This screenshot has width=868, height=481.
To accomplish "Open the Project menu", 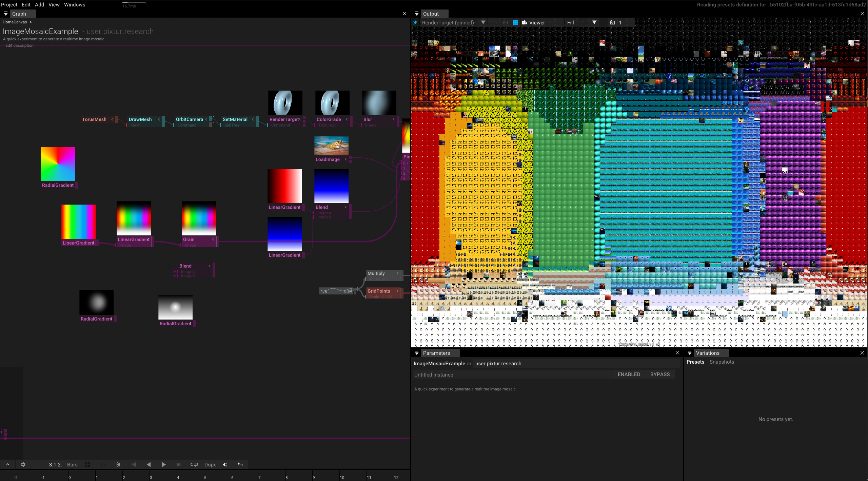I will point(9,4).
